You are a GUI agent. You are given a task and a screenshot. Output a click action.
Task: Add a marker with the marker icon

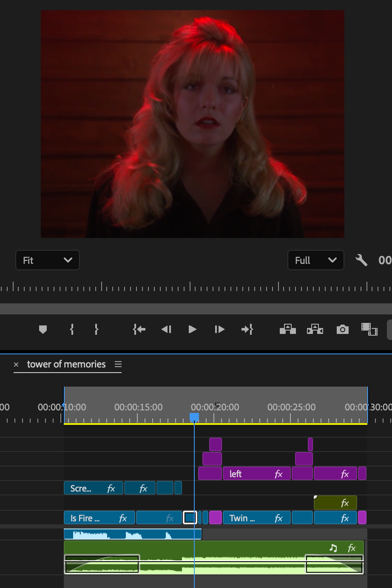pos(43,329)
